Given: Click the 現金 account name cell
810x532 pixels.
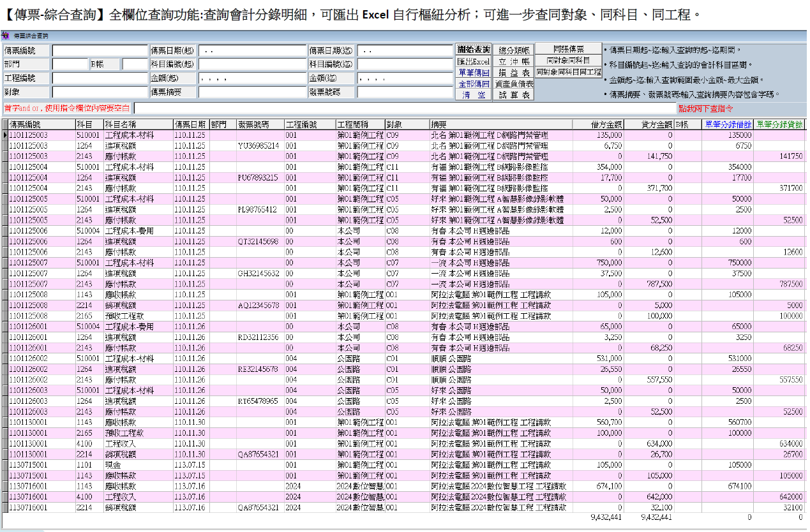Looking at the screenshot, I should [138, 465].
